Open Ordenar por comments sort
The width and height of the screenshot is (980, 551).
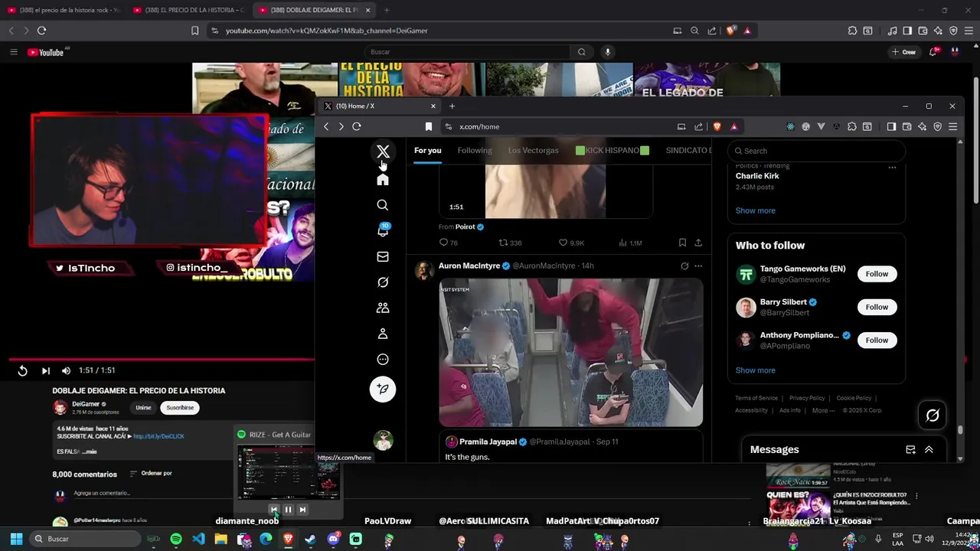[x=151, y=474]
